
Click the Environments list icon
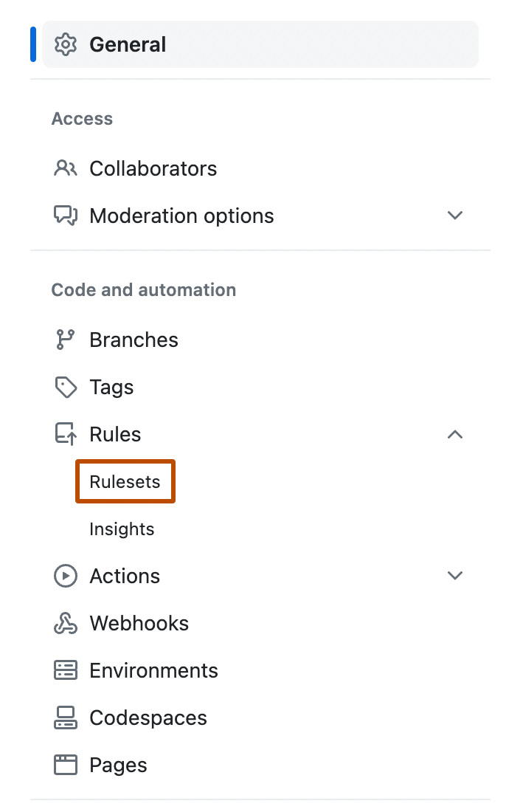[x=66, y=670]
